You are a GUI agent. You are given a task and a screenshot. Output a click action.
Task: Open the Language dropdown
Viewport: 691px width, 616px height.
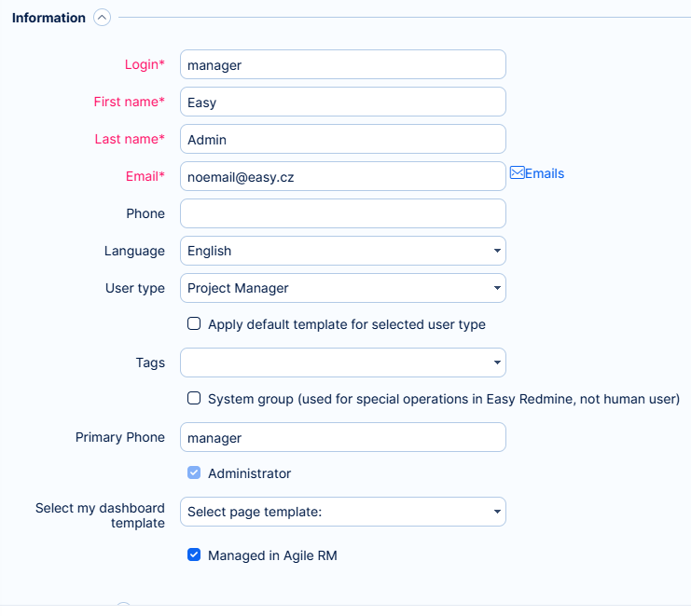(x=342, y=251)
